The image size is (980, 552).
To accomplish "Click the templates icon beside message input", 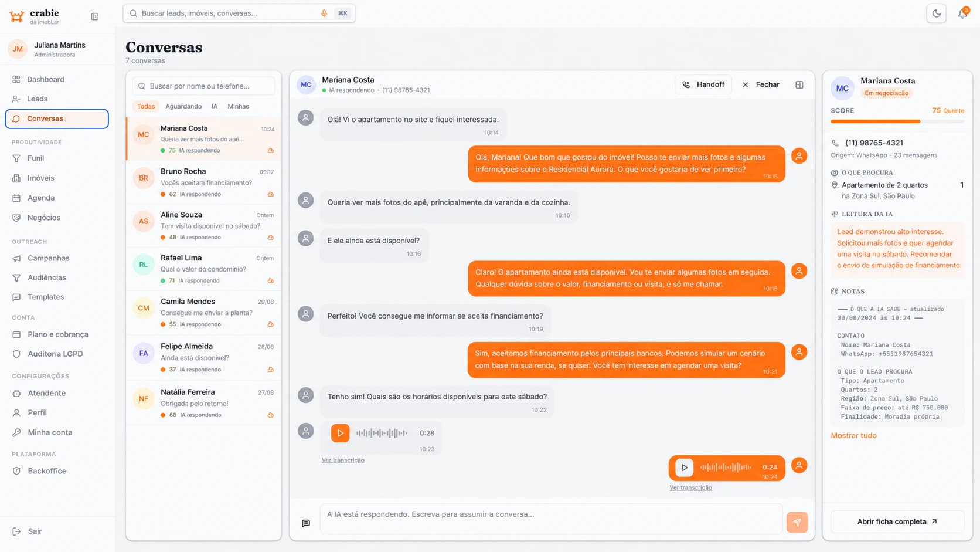I will 306,523.
